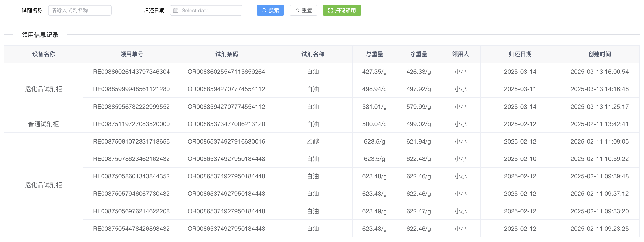Screen dimensions: 644x242
Task: Click created time 2025-02-11 11:09:05
Action: click(x=600, y=142)
